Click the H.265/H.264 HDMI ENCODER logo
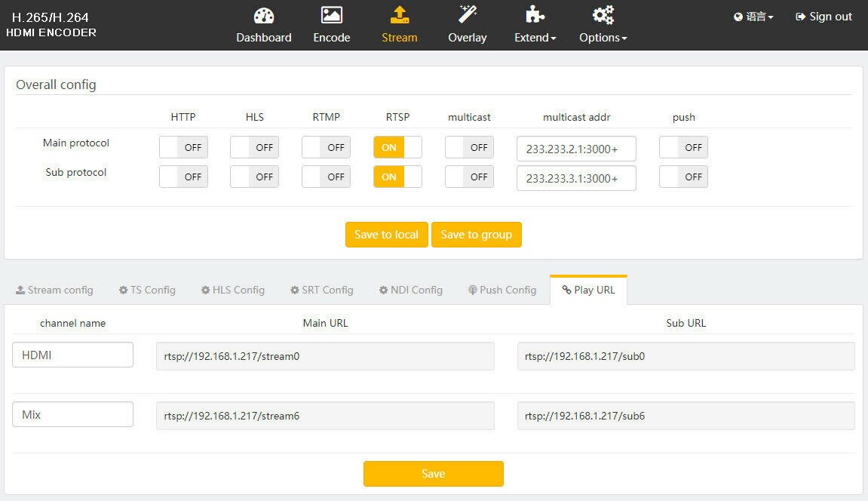 pyautogui.click(x=51, y=25)
